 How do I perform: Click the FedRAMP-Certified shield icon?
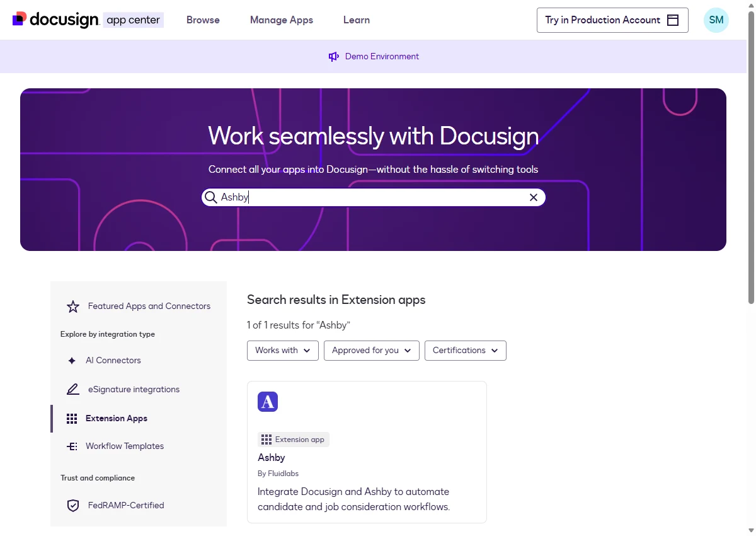click(73, 506)
